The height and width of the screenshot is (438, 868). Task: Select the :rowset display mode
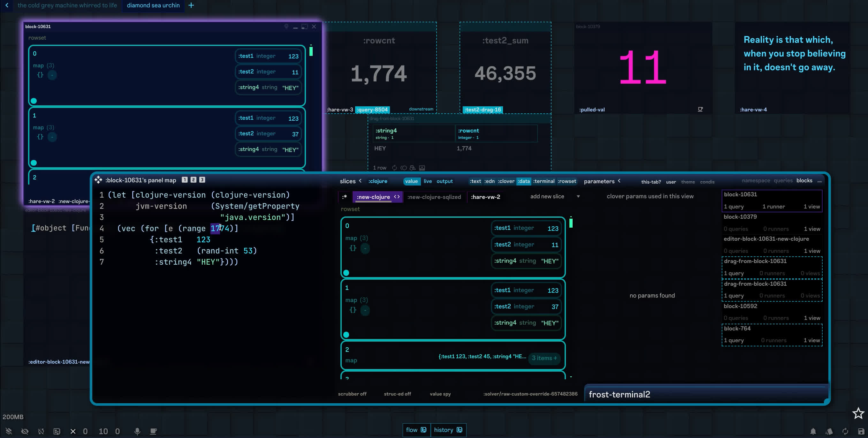567,181
